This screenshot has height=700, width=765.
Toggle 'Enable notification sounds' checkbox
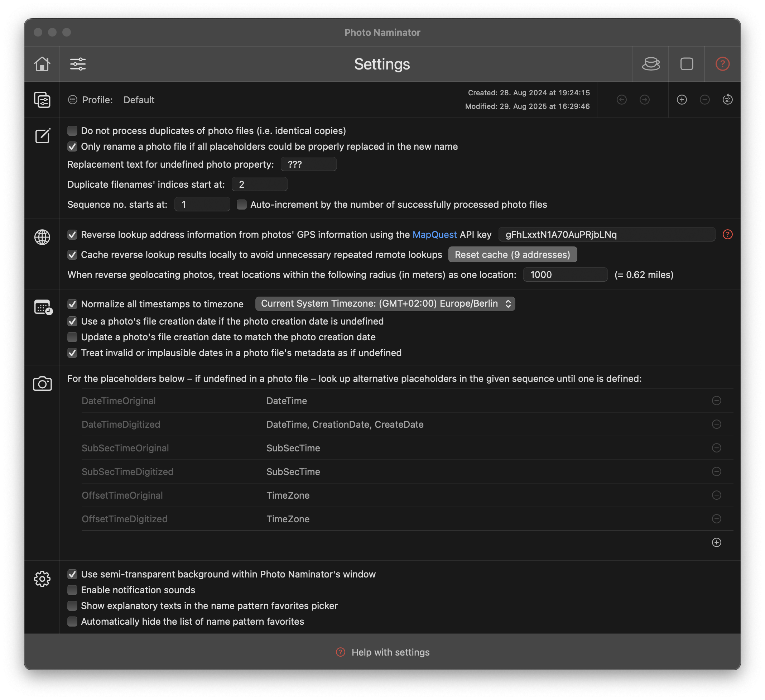pyautogui.click(x=72, y=590)
